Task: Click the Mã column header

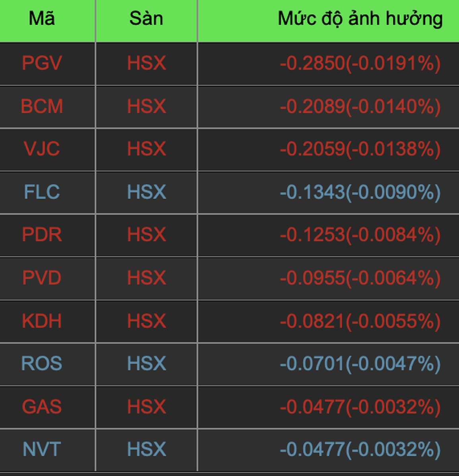Action: tap(42, 19)
